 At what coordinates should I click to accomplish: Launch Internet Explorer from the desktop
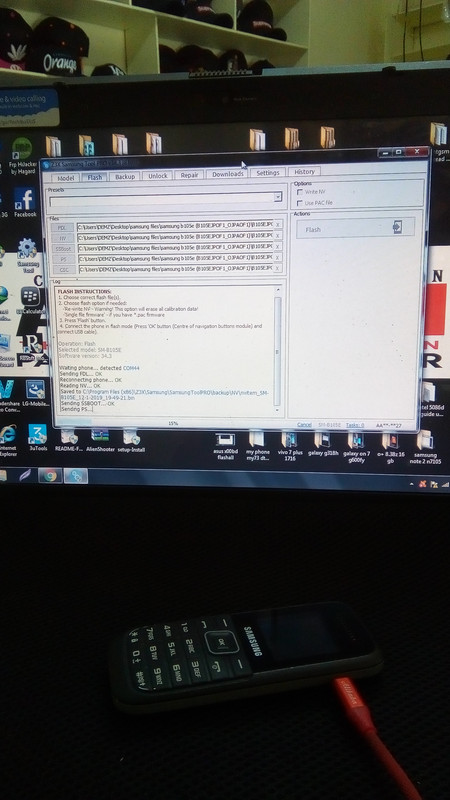[8, 441]
